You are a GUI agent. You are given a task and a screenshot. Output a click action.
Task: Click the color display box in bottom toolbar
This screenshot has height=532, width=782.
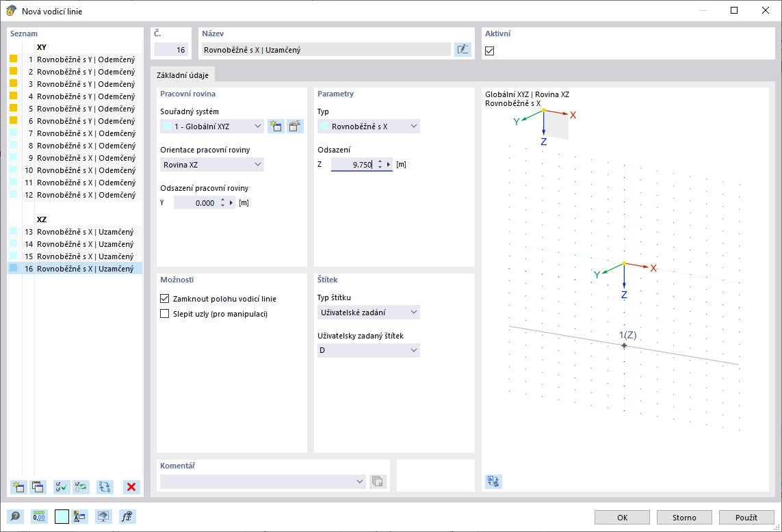coord(62,516)
